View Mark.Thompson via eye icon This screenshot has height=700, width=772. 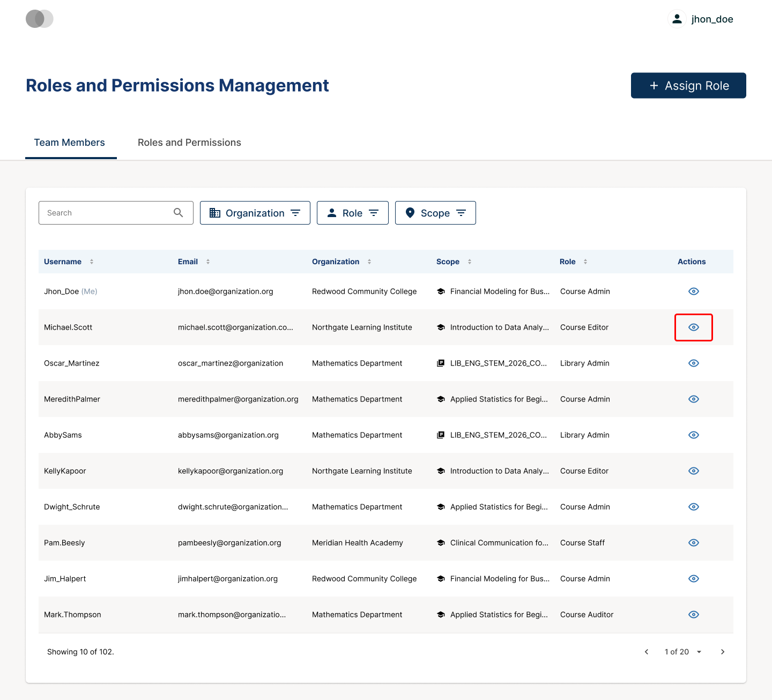(x=694, y=615)
